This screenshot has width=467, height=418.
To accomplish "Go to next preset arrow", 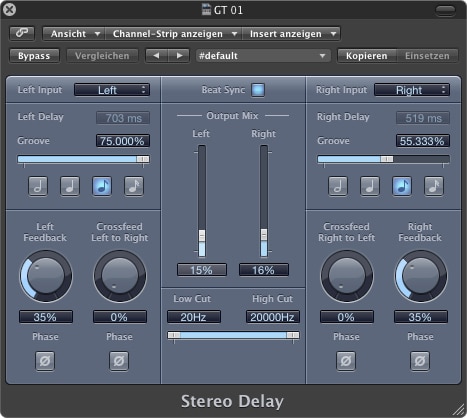I will pyautogui.click(x=179, y=56).
